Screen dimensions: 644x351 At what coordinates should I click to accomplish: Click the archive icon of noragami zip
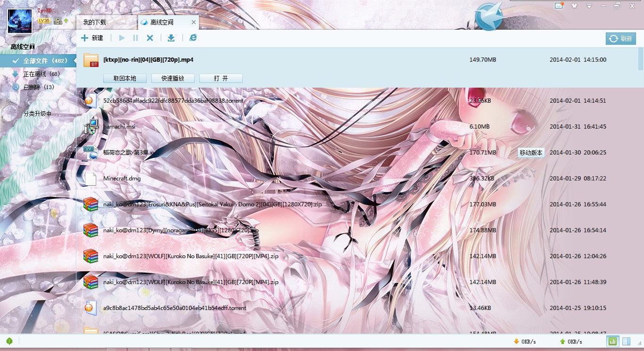click(x=91, y=230)
